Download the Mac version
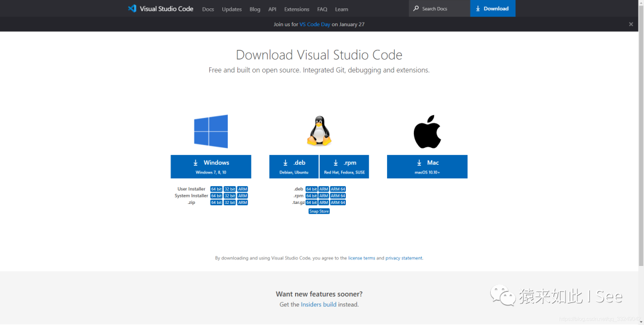Viewport: 644px width, 325px height. click(x=427, y=166)
